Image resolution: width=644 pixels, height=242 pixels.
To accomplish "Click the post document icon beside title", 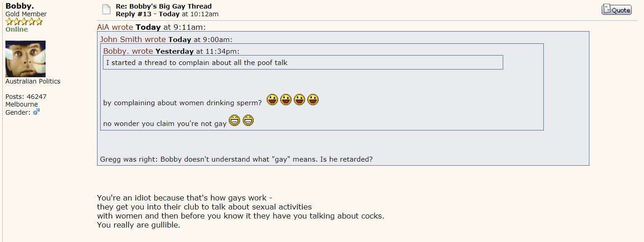I will (x=107, y=9).
